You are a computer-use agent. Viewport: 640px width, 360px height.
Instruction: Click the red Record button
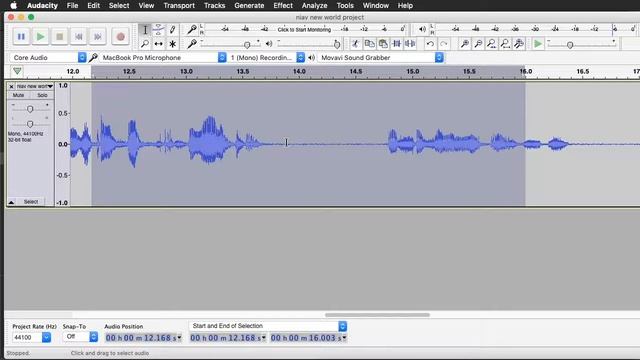click(120, 37)
